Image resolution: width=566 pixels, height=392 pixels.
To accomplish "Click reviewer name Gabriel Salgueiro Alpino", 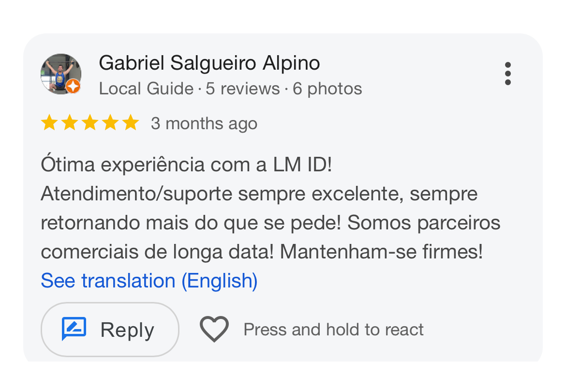I will click(209, 63).
